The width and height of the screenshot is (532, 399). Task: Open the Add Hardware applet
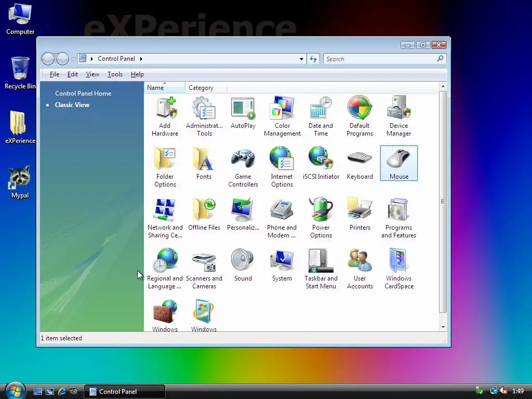tap(165, 116)
